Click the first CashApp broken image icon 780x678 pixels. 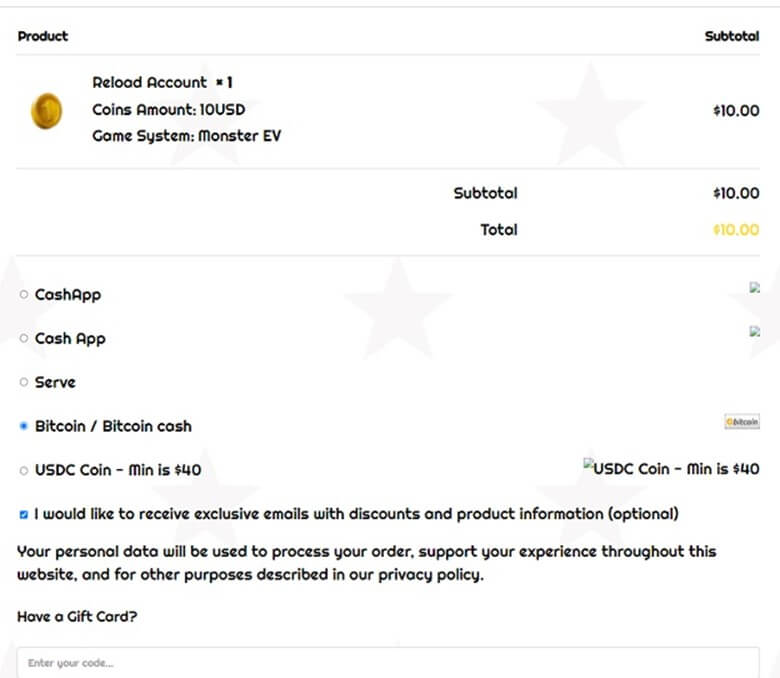point(755,288)
